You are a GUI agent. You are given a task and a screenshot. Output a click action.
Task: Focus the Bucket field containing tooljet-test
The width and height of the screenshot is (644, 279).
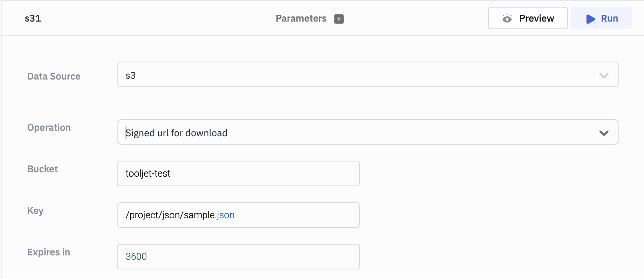click(x=238, y=173)
